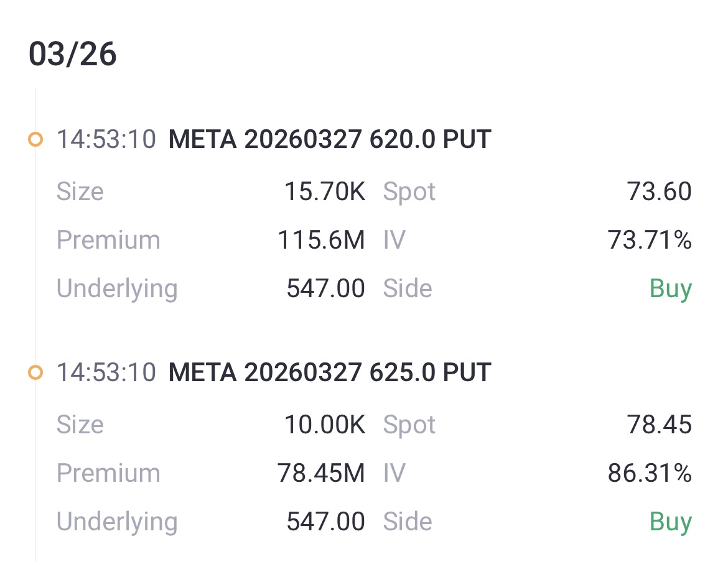Select the 03/26 date header

[73, 54]
